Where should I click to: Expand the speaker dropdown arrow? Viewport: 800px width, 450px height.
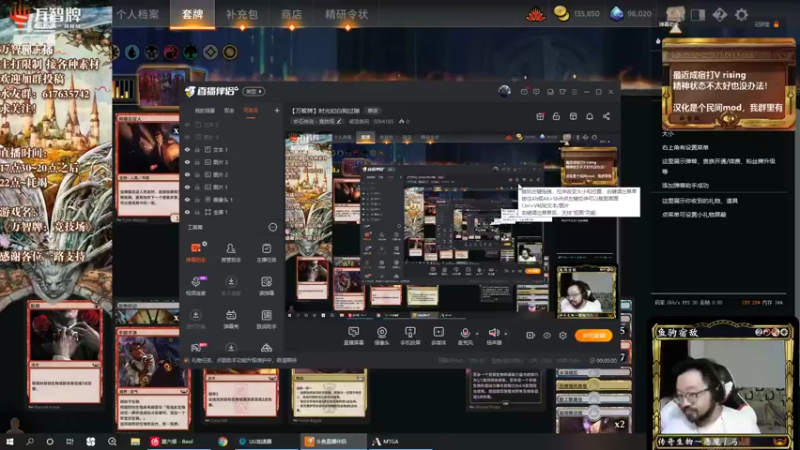tap(506, 334)
